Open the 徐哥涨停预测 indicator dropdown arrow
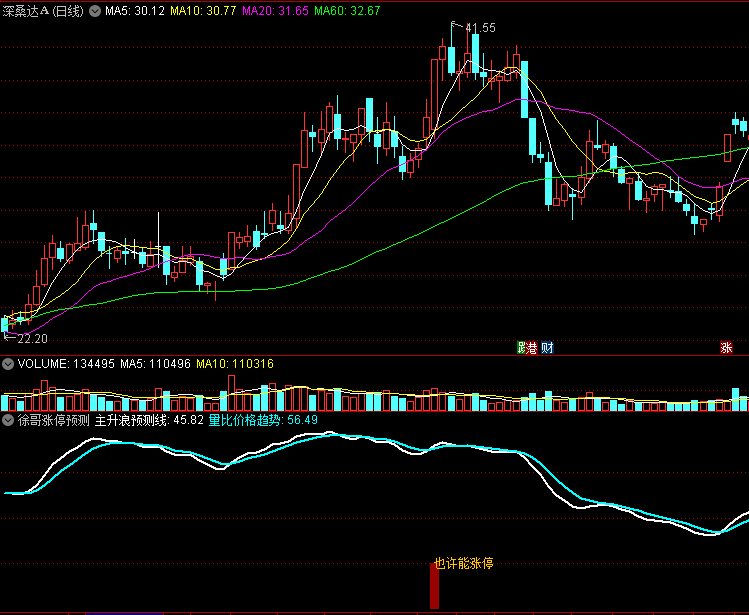 (x=8, y=421)
